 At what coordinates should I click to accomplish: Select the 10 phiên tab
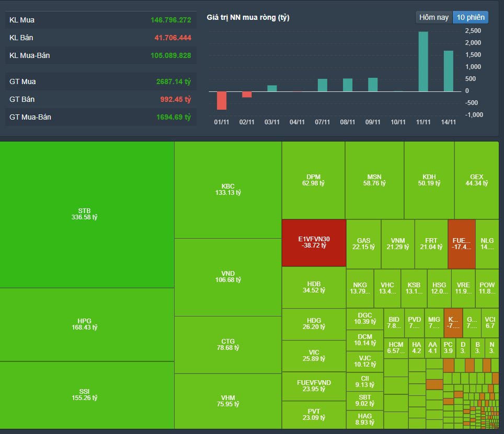point(471,17)
